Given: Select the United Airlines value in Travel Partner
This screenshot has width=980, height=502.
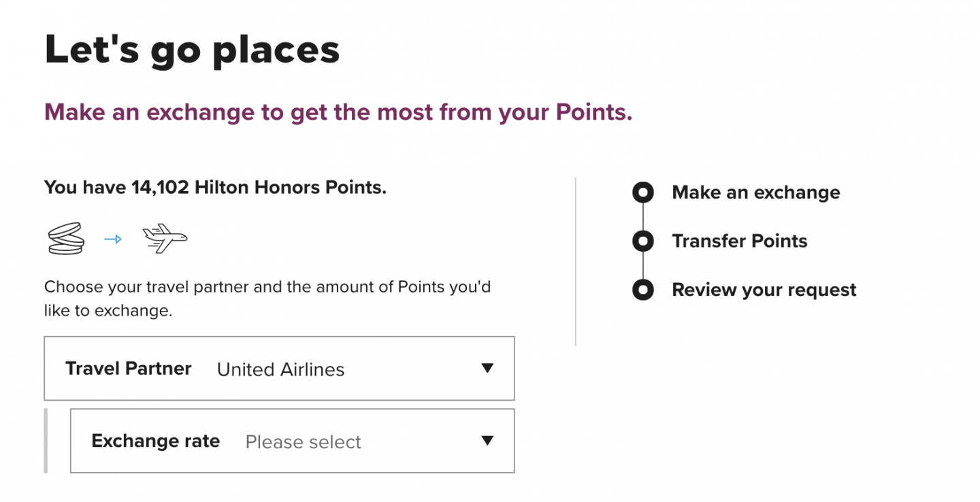Looking at the screenshot, I should 280,369.
